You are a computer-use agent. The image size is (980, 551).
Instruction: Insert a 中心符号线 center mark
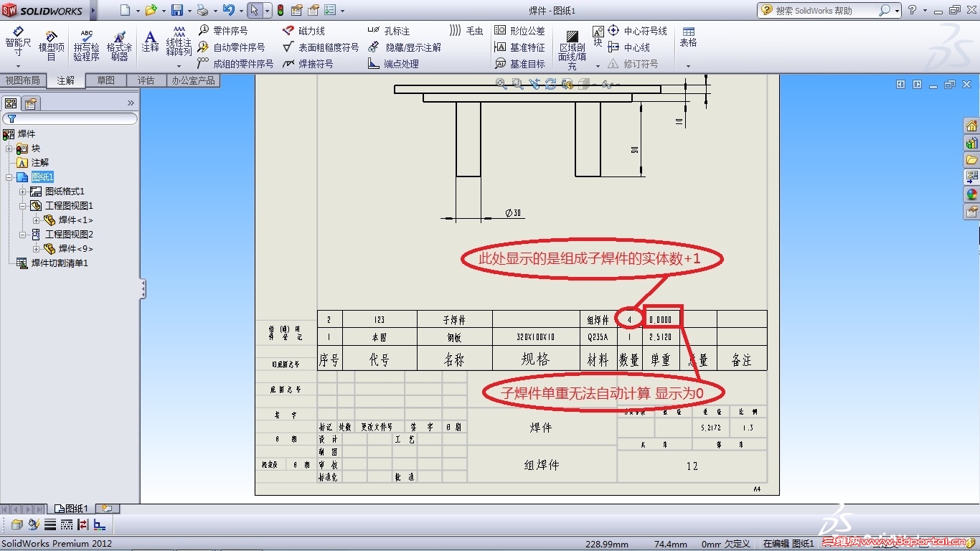pos(637,31)
